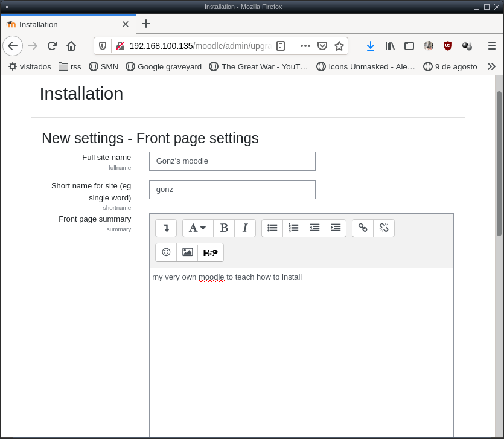This screenshot has width=504, height=439.
Task: Insert an unordered bullet list
Action: coord(272,228)
